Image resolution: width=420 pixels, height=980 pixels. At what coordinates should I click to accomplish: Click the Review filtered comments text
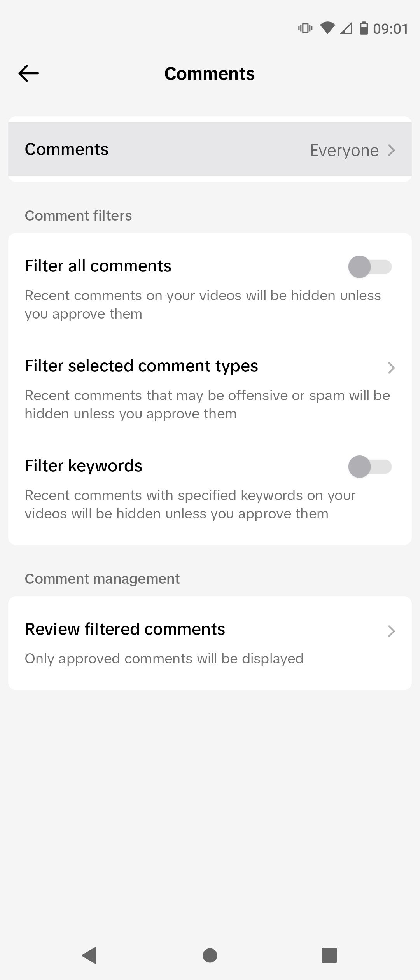[124, 629]
